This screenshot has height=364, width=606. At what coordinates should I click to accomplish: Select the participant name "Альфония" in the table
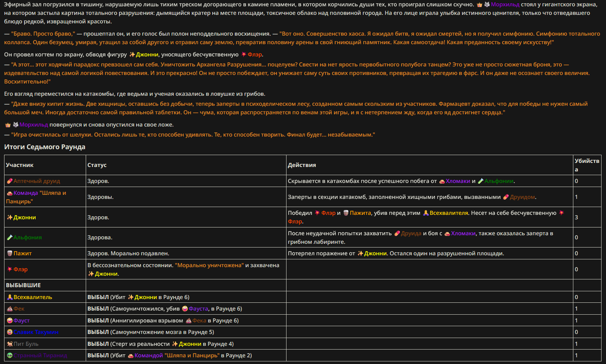pos(27,237)
